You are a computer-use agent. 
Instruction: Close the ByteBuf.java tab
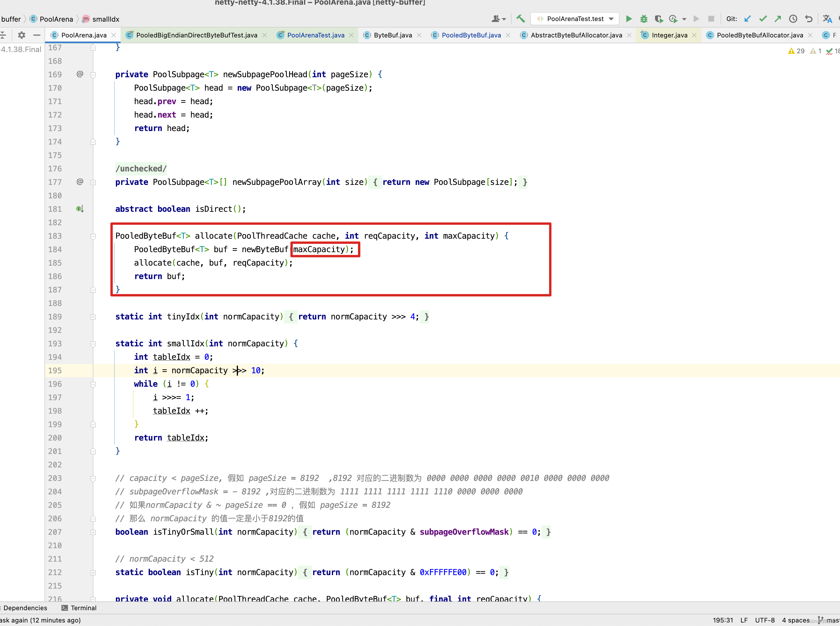coord(419,35)
